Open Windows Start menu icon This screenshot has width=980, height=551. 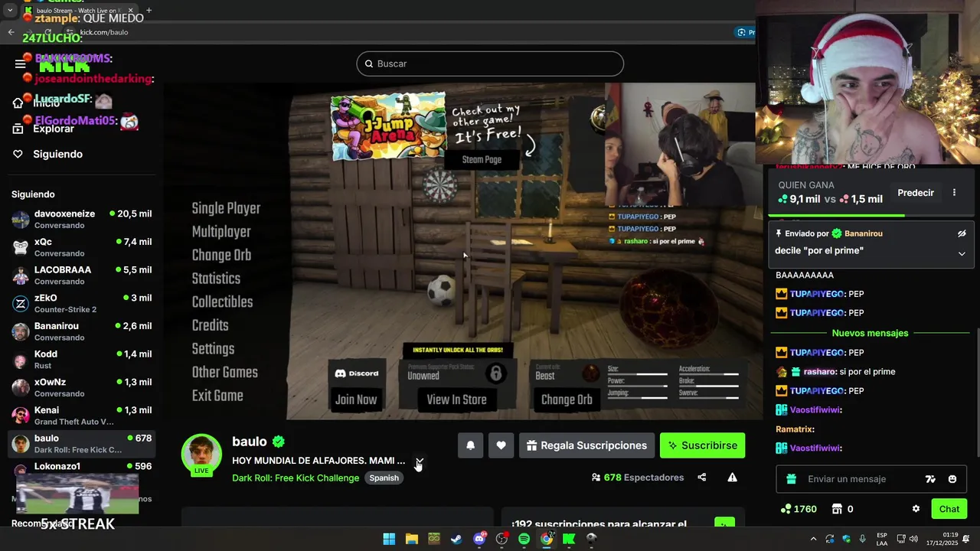[x=389, y=539]
